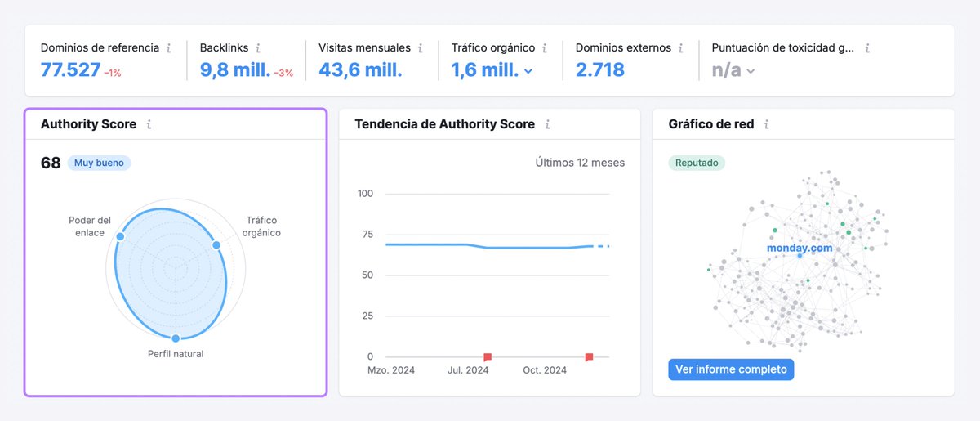This screenshot has height=421, width=980.
Task: Show info tooltip for Tráfico orgánico
Action: pos(545,48)
